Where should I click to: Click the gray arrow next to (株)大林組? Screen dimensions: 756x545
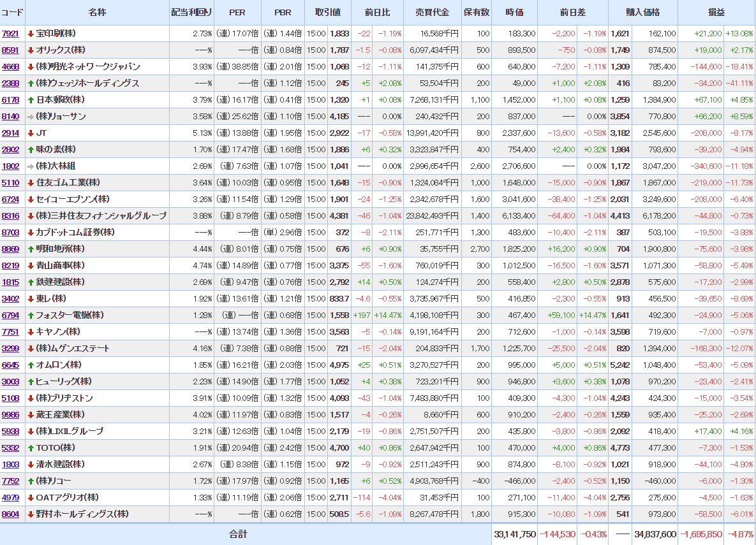click(x=30, y=166)
